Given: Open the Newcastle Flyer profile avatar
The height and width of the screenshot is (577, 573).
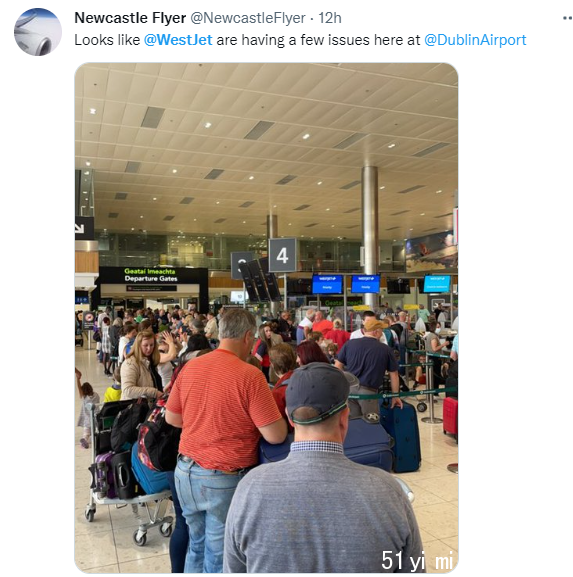Looking at the screenshot, I should coord(38,32).
